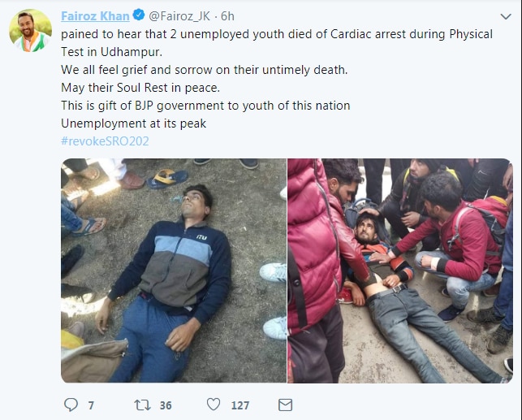Like the tweet with the heart icon
This screenshot has height=420, width=522.
214,405
